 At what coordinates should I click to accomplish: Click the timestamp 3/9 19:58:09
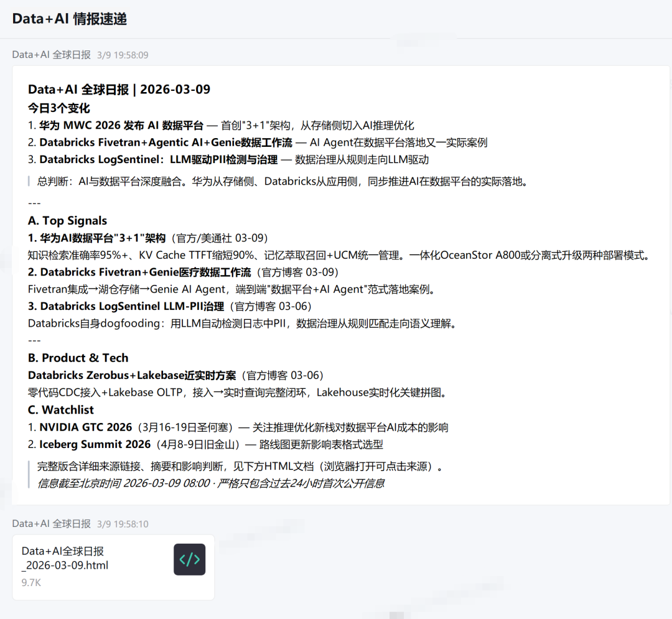(x=123, y=55)
